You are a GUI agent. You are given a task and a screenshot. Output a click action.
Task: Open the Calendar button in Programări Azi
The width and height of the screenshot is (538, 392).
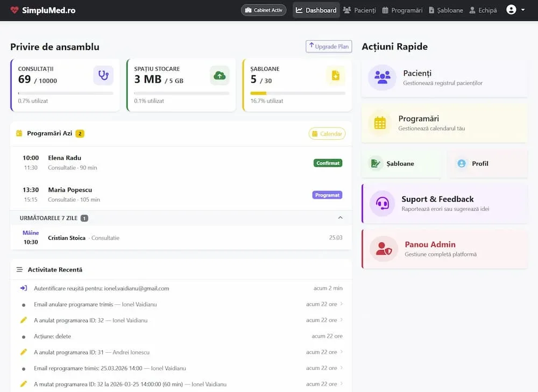tap(327, 133)
